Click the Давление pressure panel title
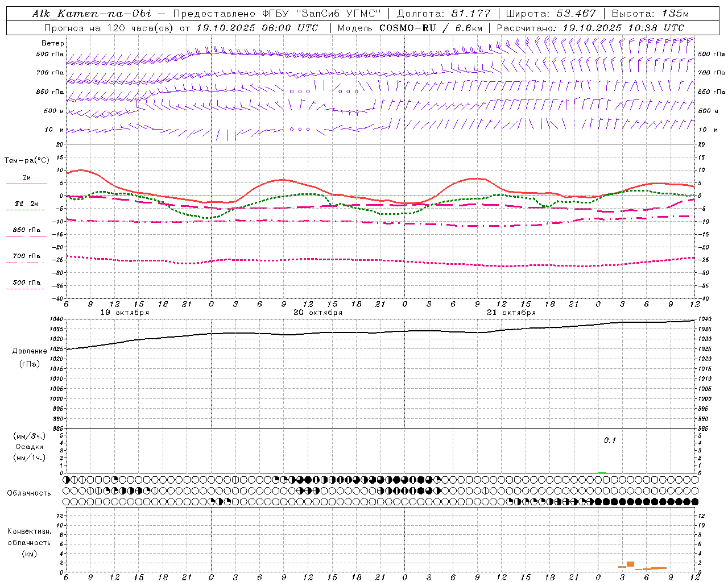Image resolution: width=728 pixels, height=582 pixels. (30, 351)
